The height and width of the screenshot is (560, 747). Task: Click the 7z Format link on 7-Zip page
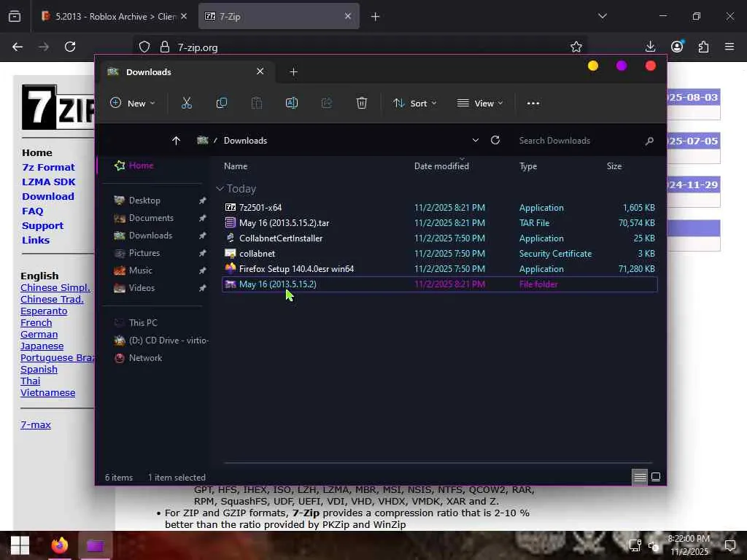pyautogui.click(x=48, y=167)
